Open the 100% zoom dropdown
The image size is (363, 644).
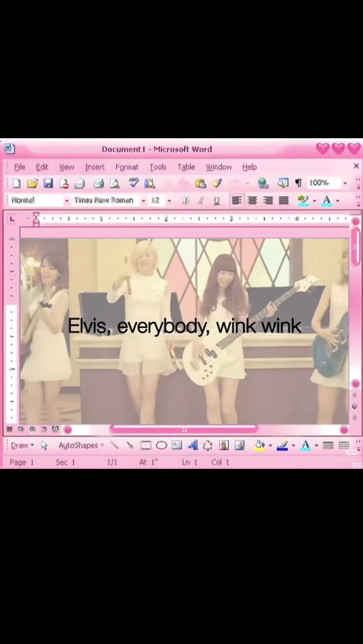[x=345, y=183]
